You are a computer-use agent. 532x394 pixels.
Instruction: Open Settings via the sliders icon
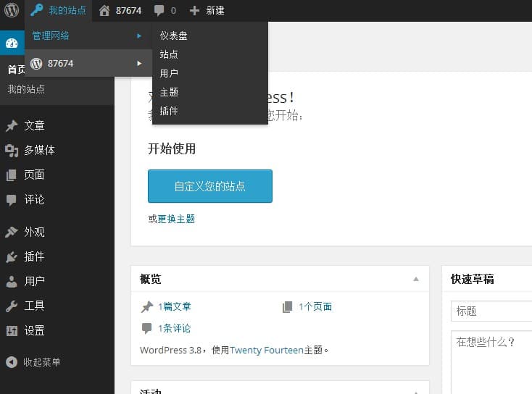click(12, 331)
